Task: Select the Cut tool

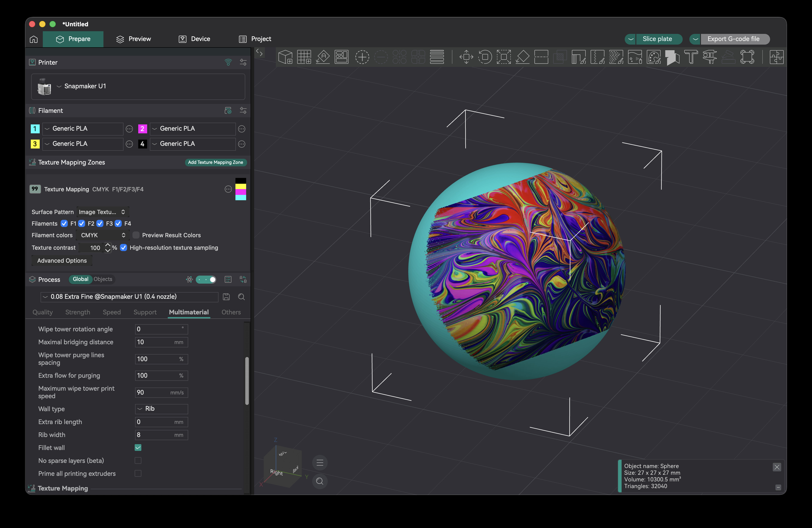Action: click(541, 57)
